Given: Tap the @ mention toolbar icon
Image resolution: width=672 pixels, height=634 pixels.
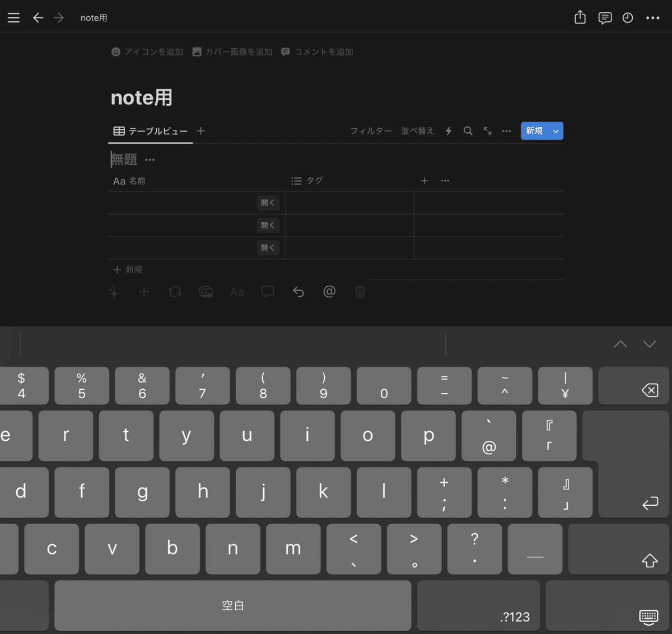Looking at the screenshot, I should click(329, 292).
